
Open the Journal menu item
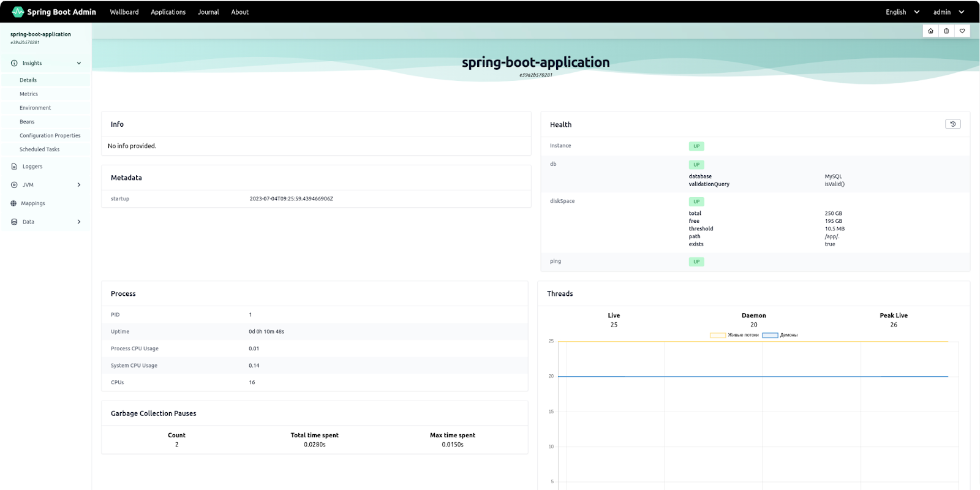[x=208, y=12]
